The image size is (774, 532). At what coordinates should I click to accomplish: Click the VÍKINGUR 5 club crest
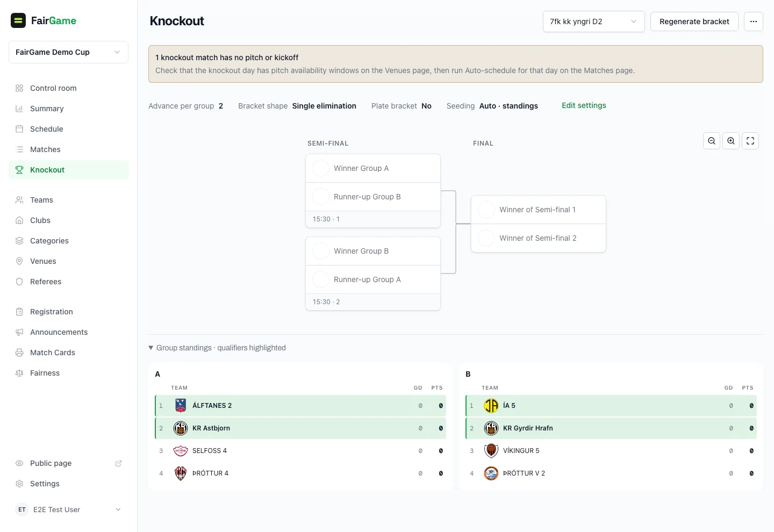(x=491, y=451)
